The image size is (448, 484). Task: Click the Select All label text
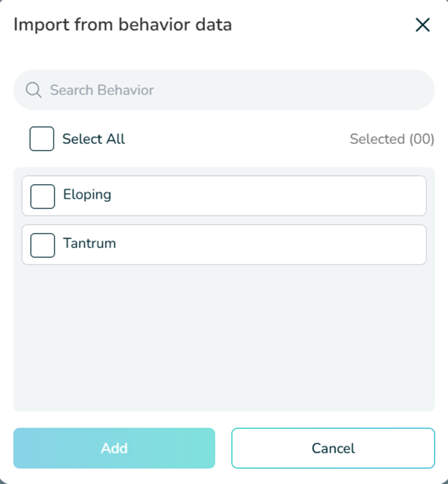(93, 139)
